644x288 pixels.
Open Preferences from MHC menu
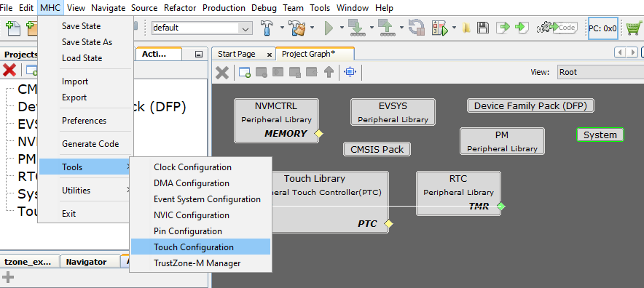(86, 121)
